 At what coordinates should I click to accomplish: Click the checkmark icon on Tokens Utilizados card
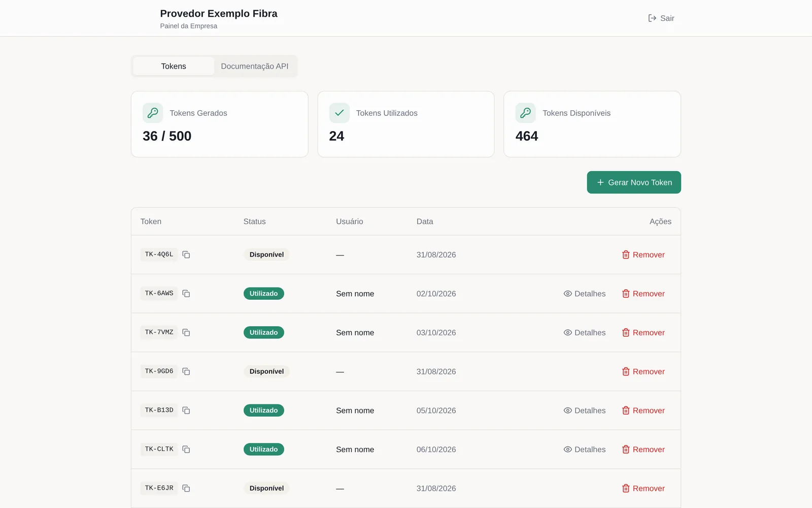(339, 113)
